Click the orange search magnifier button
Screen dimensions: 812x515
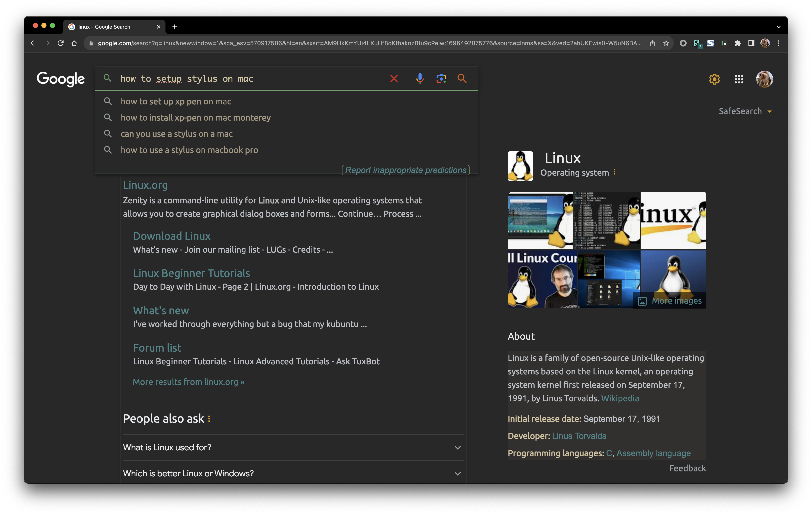(x=462, y=79)
